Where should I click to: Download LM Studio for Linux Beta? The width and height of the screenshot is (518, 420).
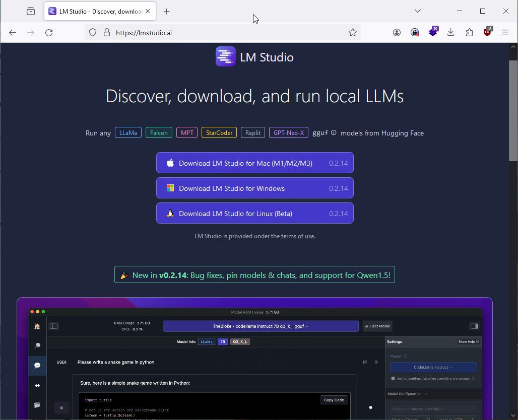(x=254, y=214)
